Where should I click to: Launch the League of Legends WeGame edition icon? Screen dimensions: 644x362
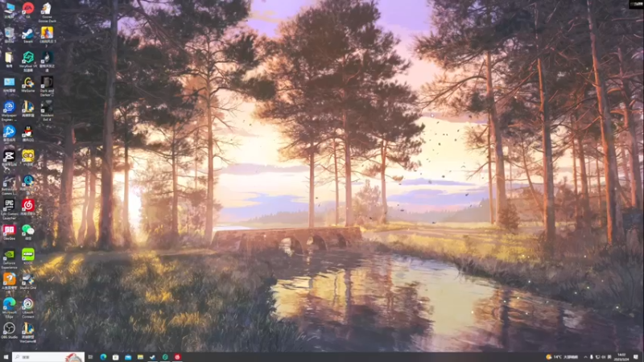(28, 332)
